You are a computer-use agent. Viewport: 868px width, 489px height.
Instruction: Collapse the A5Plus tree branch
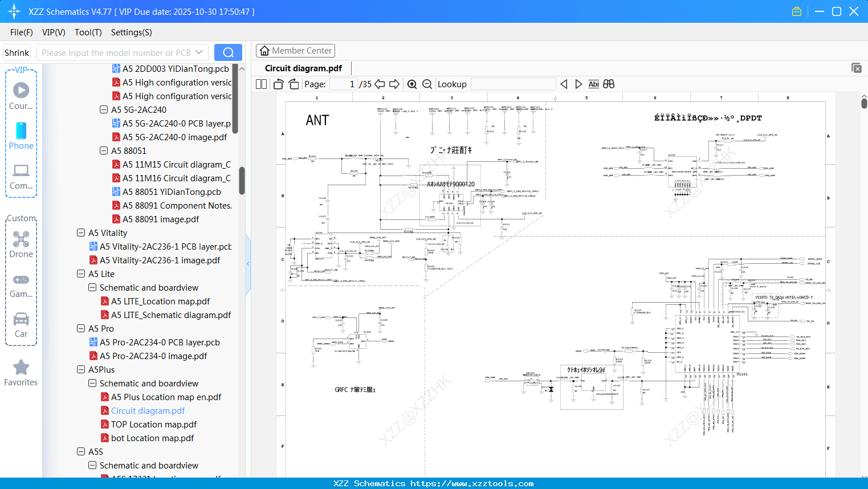pos(81,369)
